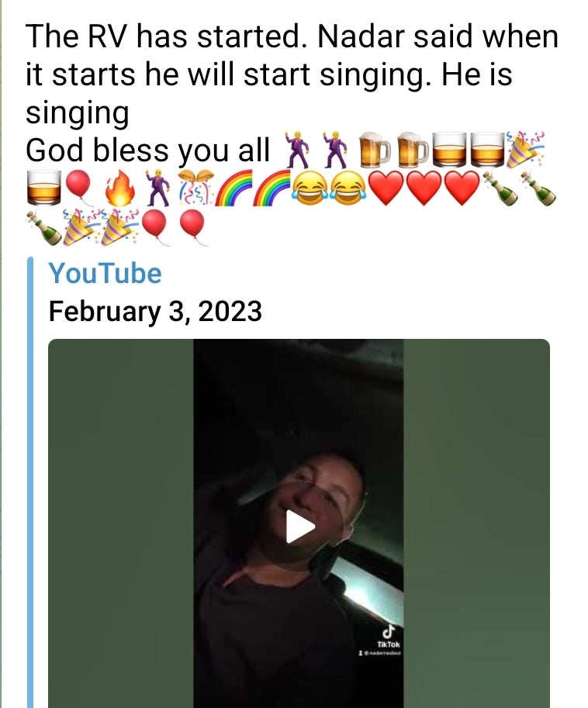Play the embedded YouTube video
The width and height of the screenshot is (588, 708).
pos(299,527)
